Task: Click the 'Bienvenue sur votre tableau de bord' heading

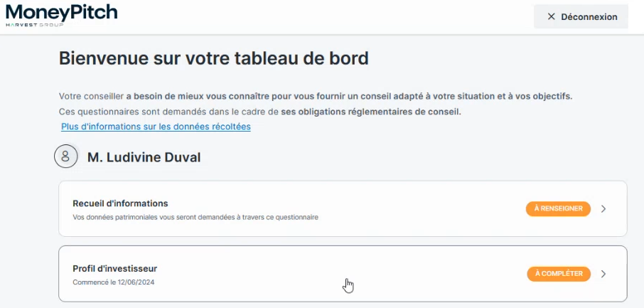Action: (x=213, y=58)
